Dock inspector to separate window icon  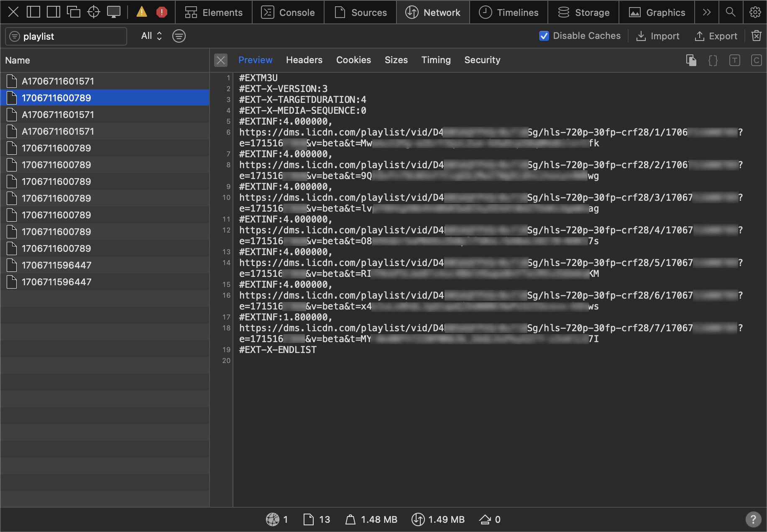[x=74, y=12]
